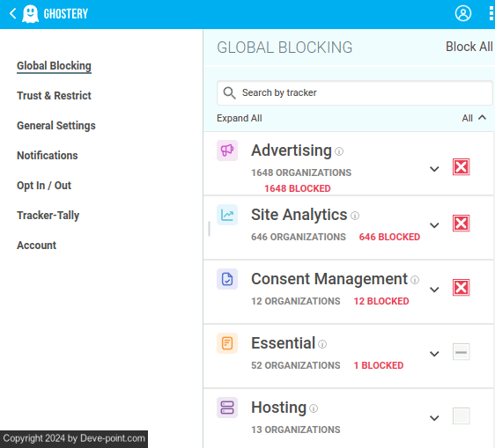Show info tooltip for Advertising
The image size is (495, 448).
(339, 151)
